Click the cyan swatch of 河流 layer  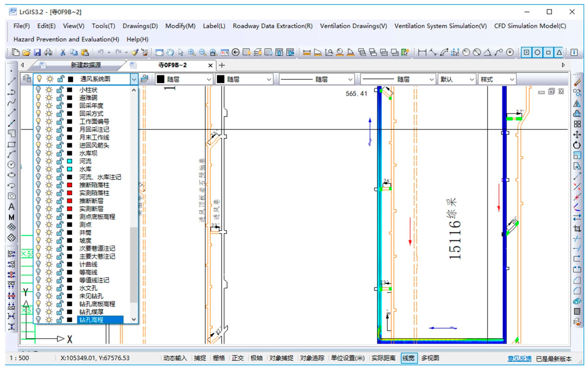click(x=70, y=161)
